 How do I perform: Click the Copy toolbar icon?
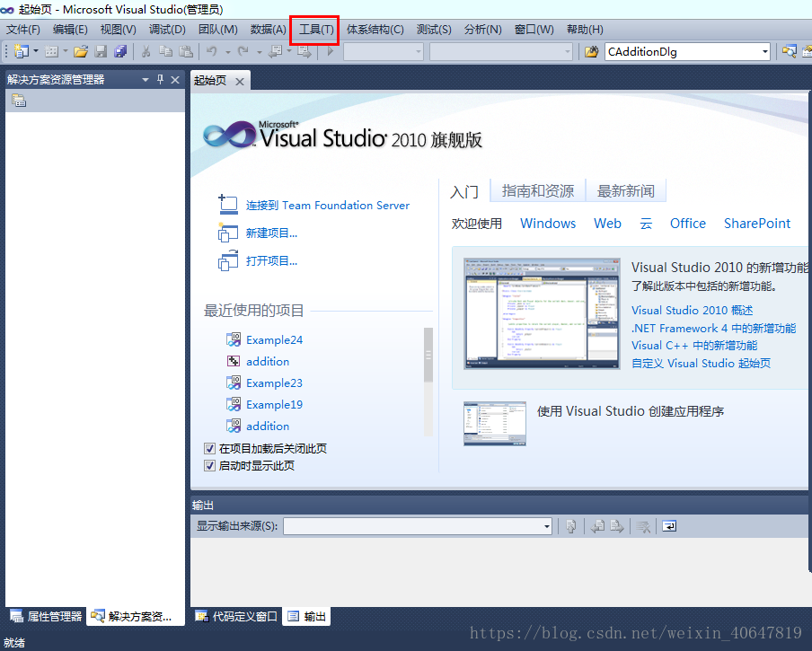165,51
